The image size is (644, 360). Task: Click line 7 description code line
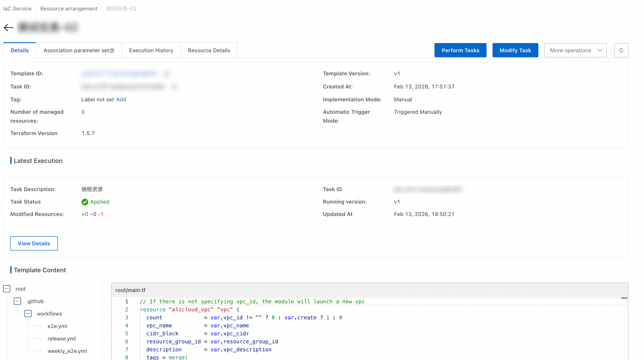pos(209,350)
